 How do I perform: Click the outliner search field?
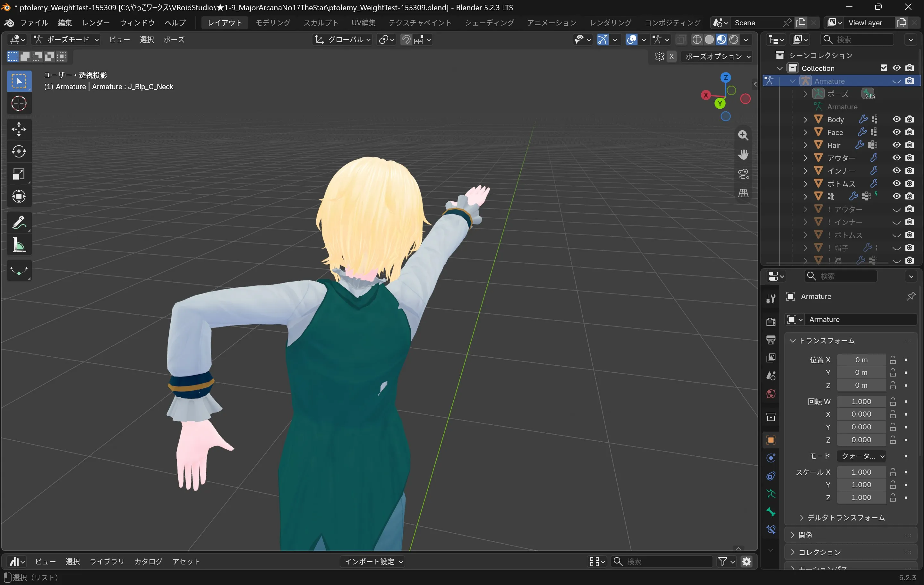(x=858, y=39)
